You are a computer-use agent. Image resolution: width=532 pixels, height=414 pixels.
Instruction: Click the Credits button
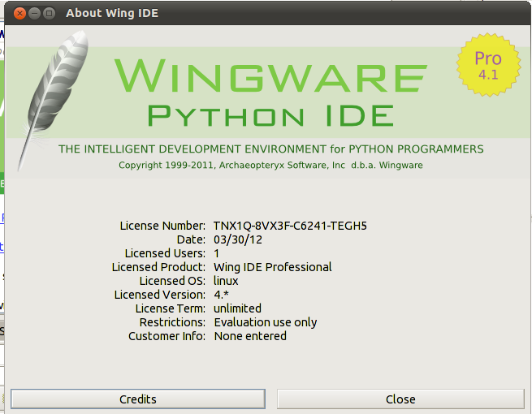pos(138,399)
